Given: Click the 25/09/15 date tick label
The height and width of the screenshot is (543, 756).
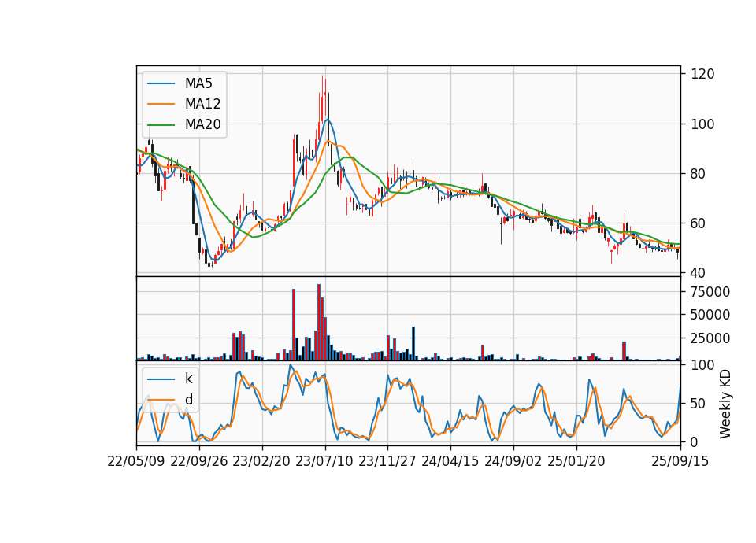Looking at the screenshot, I should point(680,461).
